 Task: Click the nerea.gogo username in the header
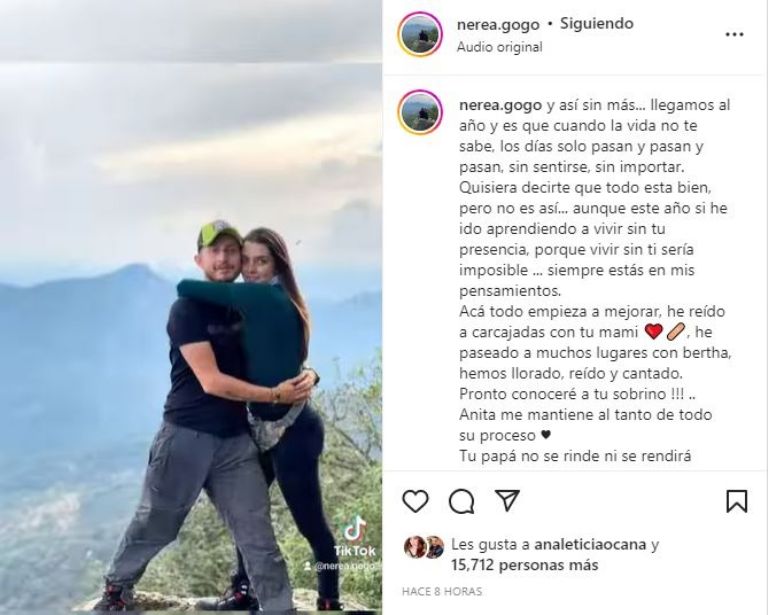[x=498, y=24]
